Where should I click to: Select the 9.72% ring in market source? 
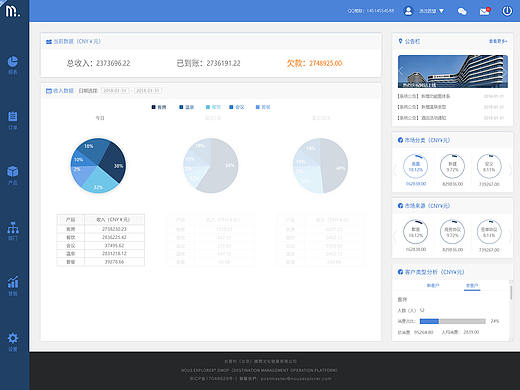(452, 232)
